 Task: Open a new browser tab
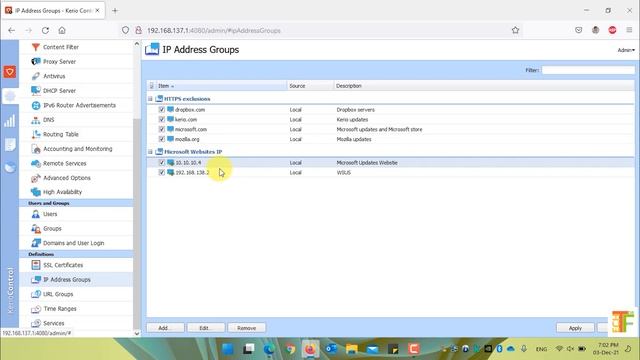(115, 11)
